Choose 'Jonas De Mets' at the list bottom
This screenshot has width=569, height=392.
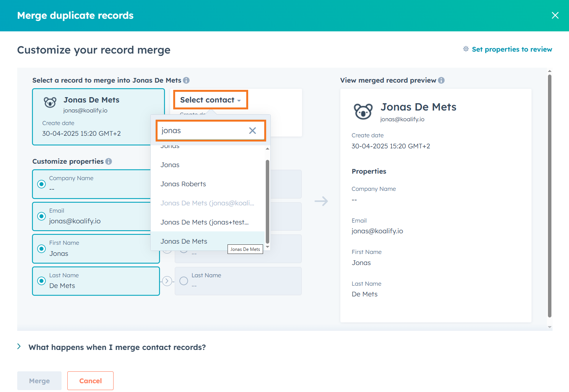(x=184, y=241)
